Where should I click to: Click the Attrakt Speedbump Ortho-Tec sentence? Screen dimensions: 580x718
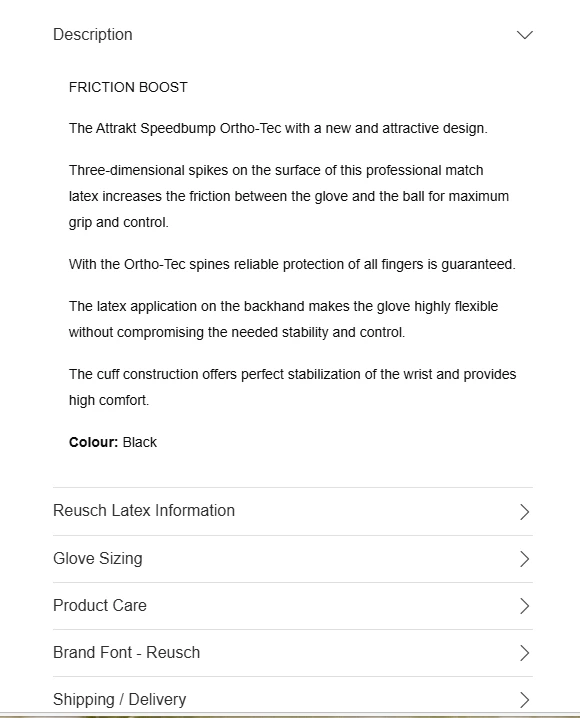coord(278,128)
